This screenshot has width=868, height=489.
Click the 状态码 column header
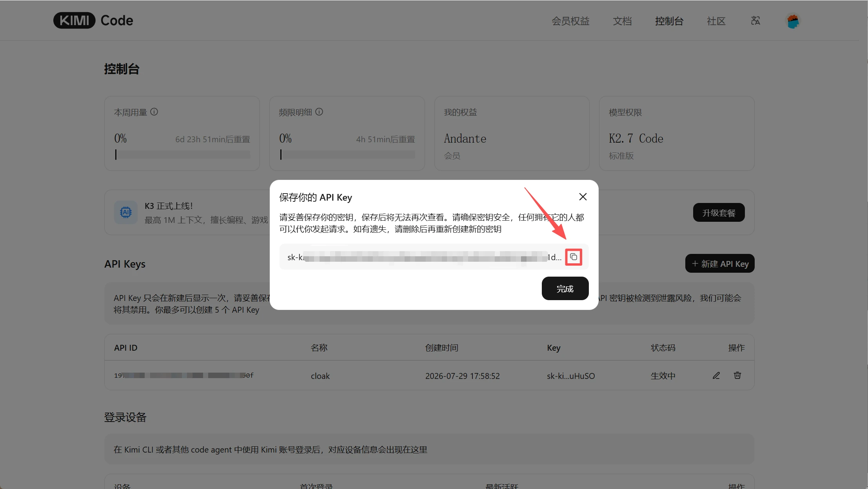tap(663, 348)
